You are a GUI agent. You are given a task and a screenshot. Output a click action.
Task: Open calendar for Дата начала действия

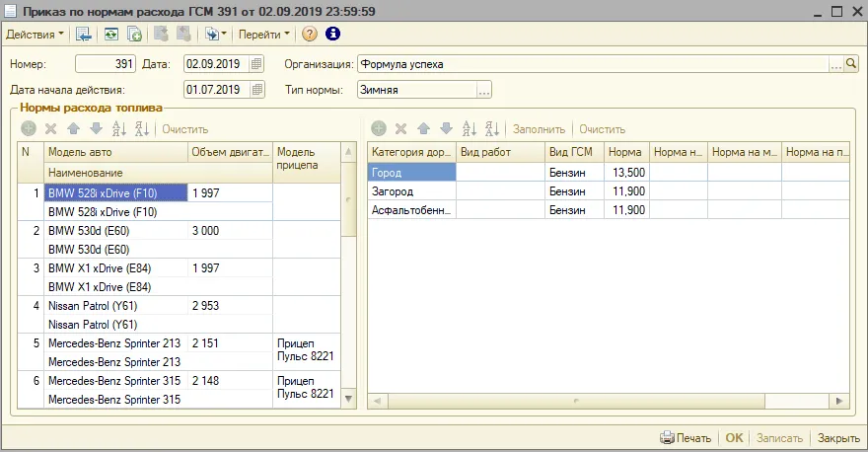[x=256, y=90]
